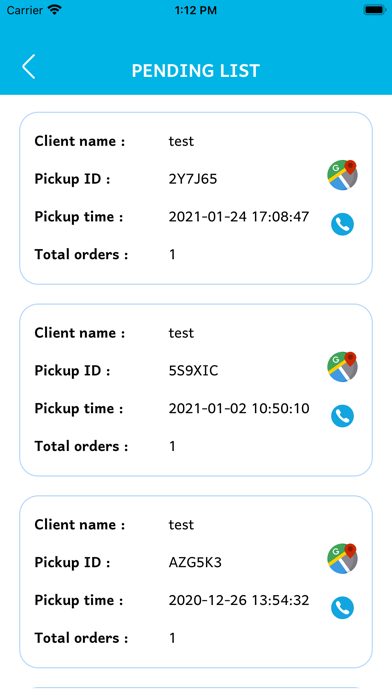Tap the battery status icon

point(374,10)
